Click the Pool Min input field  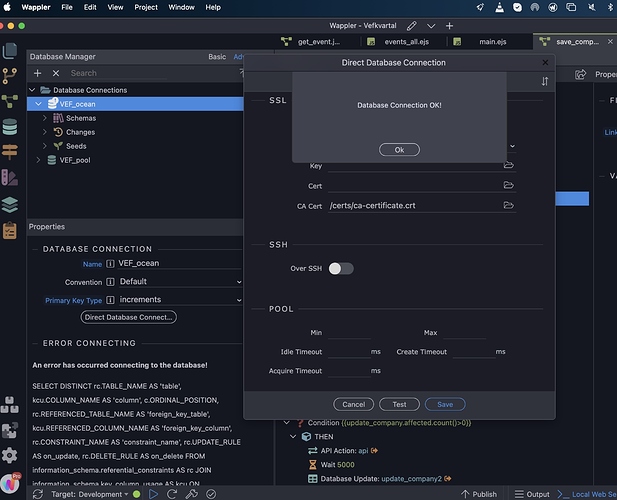[349, 333]
